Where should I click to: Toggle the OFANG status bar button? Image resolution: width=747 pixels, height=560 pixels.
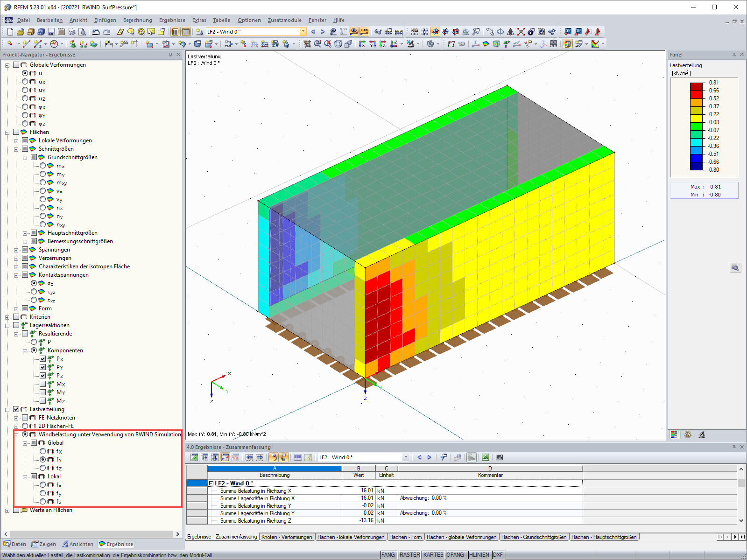(x=455, y=555)
